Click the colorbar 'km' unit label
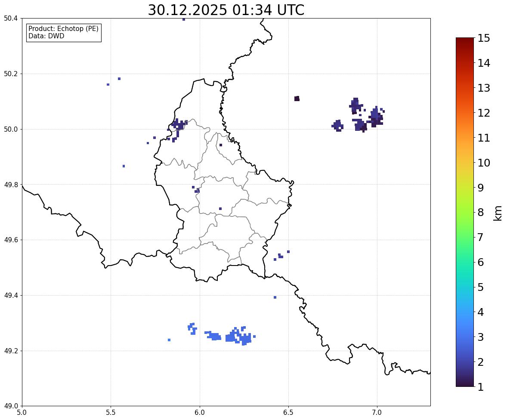This screenshot has width=507, height=420. [498, 213]
